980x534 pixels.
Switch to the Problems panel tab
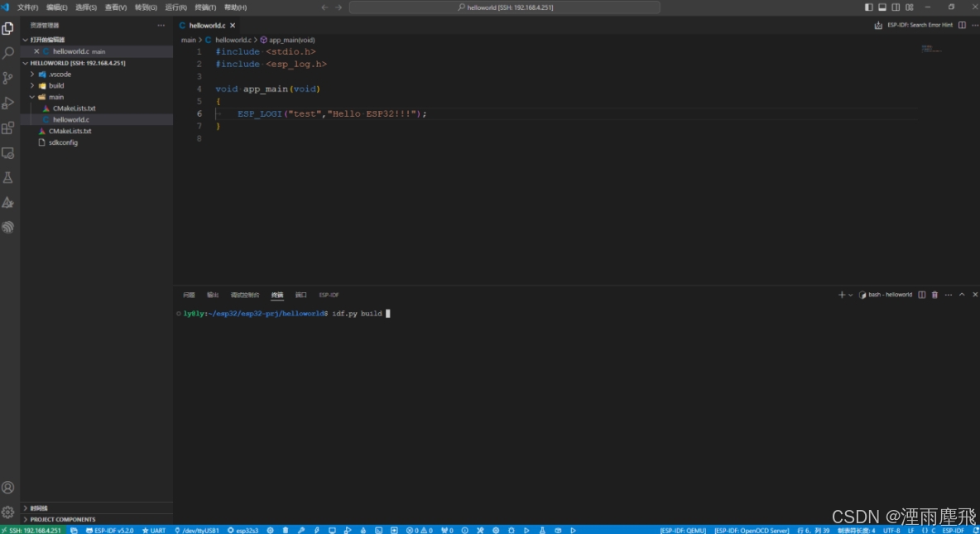point(189,295)
